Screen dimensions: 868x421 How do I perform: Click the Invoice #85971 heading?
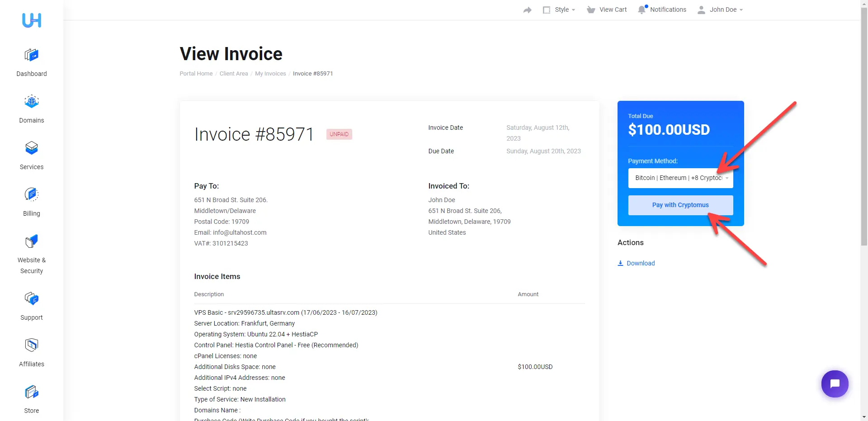click(x=254, y=134)
